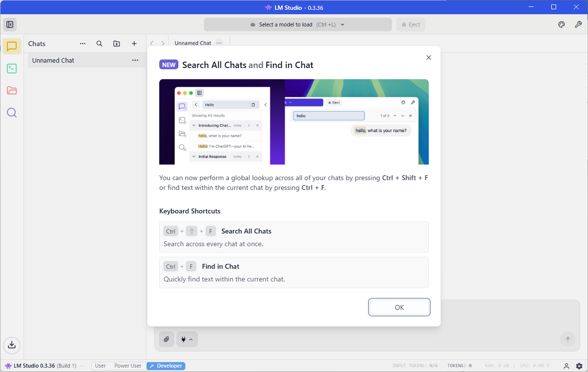Open the Discover magnifier icon in sidebar
The width and height of the screenshot is (588, 372).
[x=12, y=113]
